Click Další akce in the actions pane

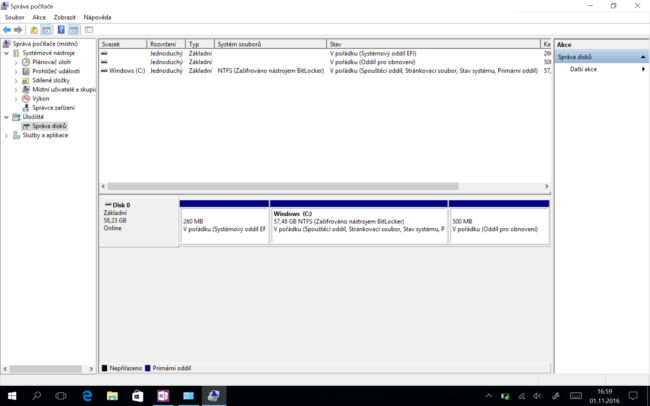[583, 69]
